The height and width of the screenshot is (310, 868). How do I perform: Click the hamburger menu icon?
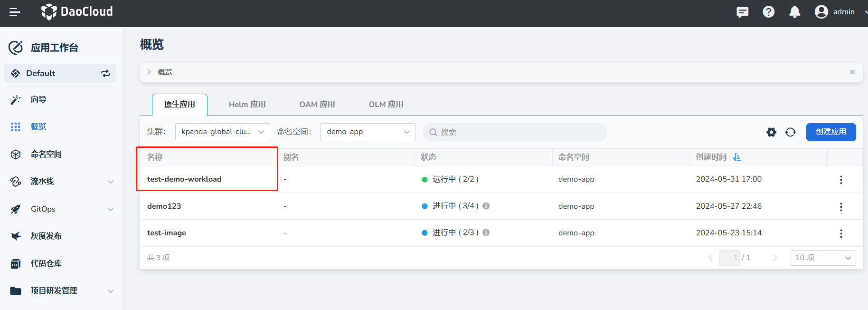(15, 12)
